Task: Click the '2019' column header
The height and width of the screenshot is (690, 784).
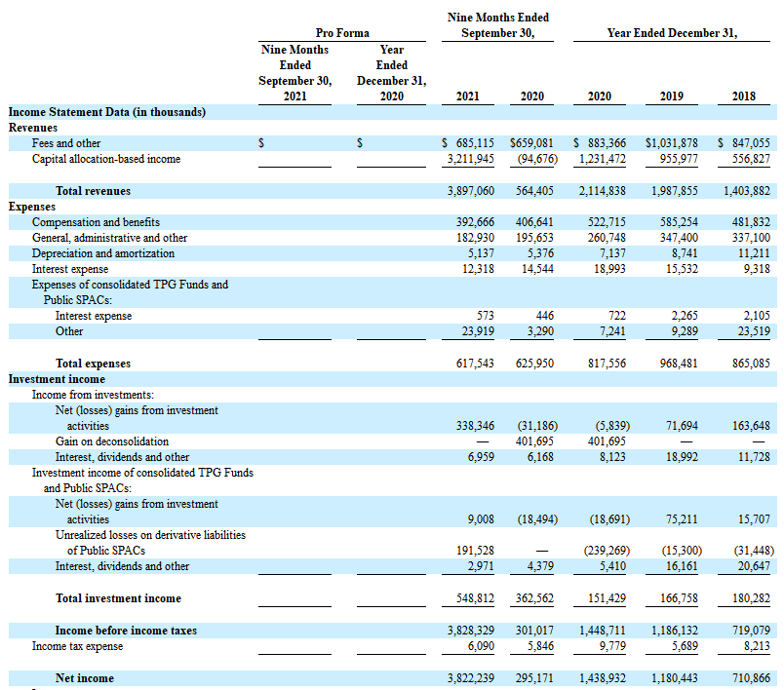Action: tap(672, 96)
